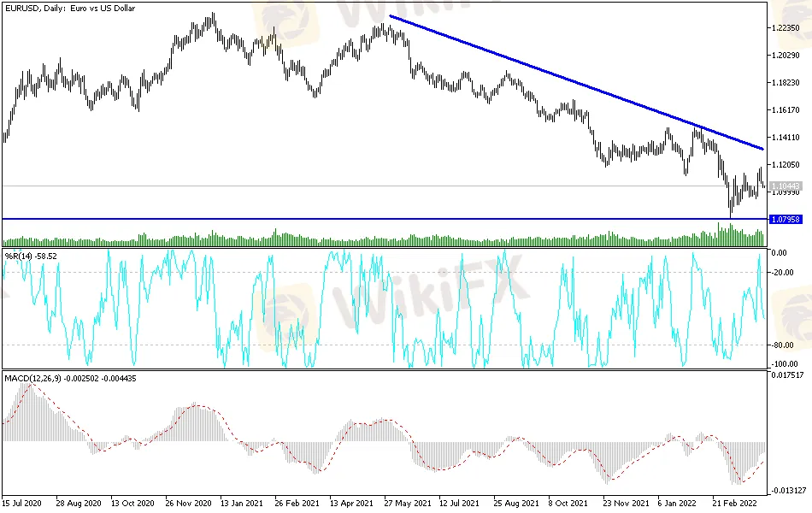Click the '15 Jul 2020' date label
812x513 pixels.
click(21, 503)
